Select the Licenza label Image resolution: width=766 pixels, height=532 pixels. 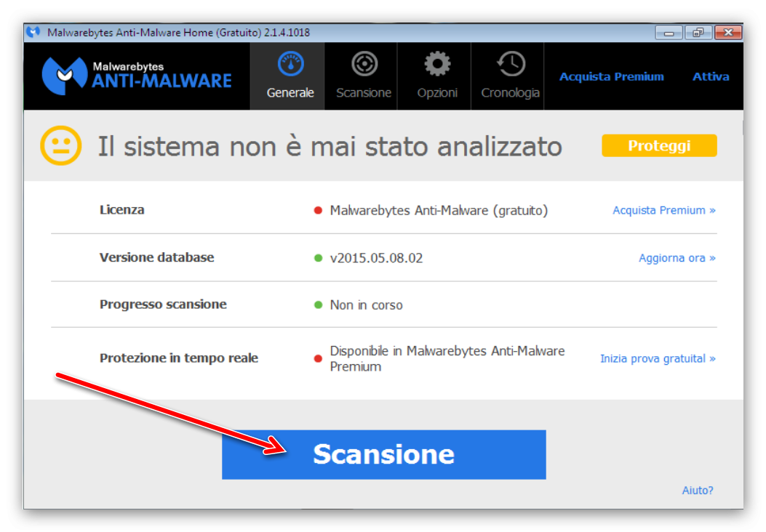click(121, 210)
